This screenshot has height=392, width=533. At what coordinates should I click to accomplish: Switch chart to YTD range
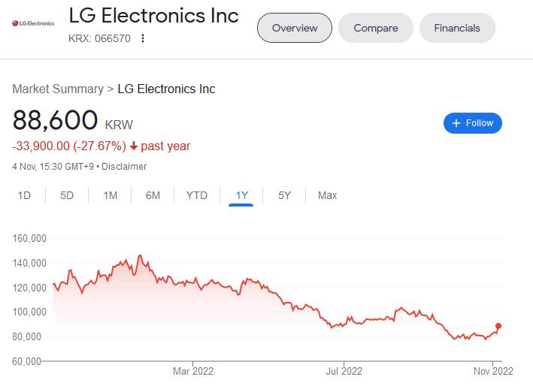[197, 195]
